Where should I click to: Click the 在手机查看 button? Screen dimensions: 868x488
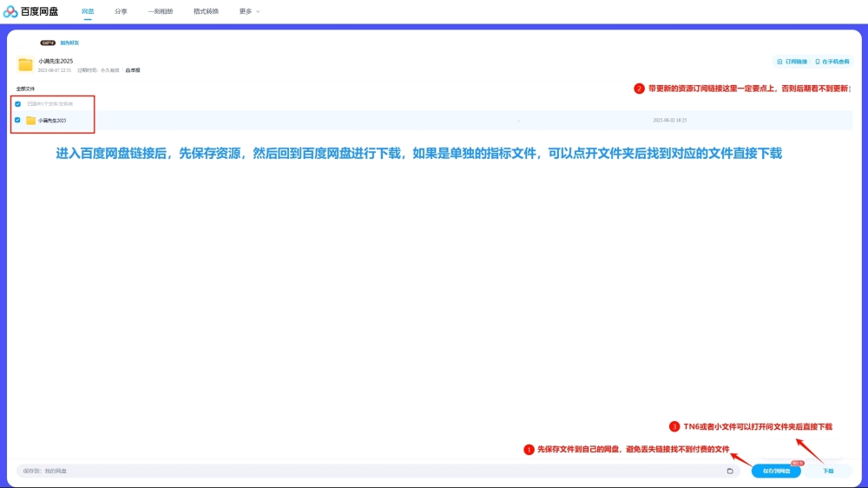click(x=832, y=62)
